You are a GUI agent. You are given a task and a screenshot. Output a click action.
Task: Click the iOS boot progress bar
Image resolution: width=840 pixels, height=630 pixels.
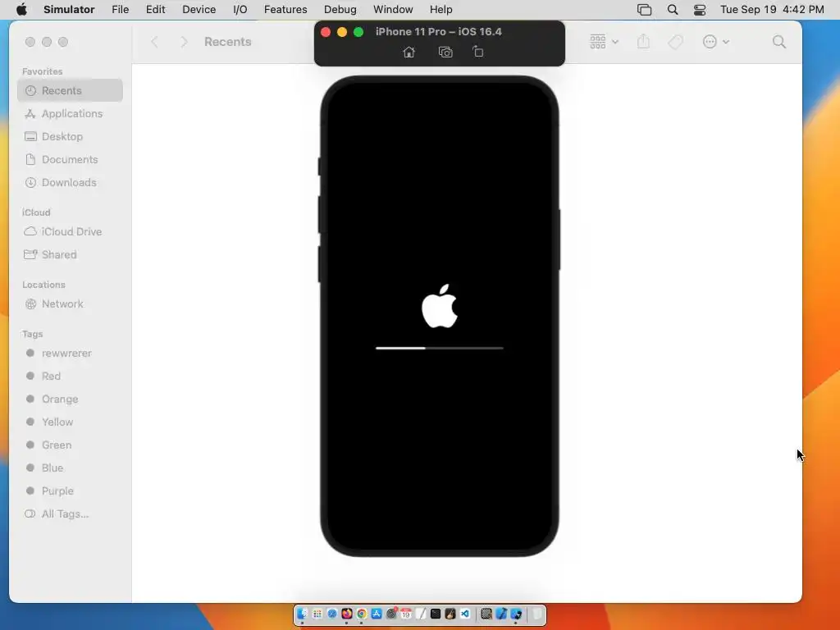click(x=440, y=348)
